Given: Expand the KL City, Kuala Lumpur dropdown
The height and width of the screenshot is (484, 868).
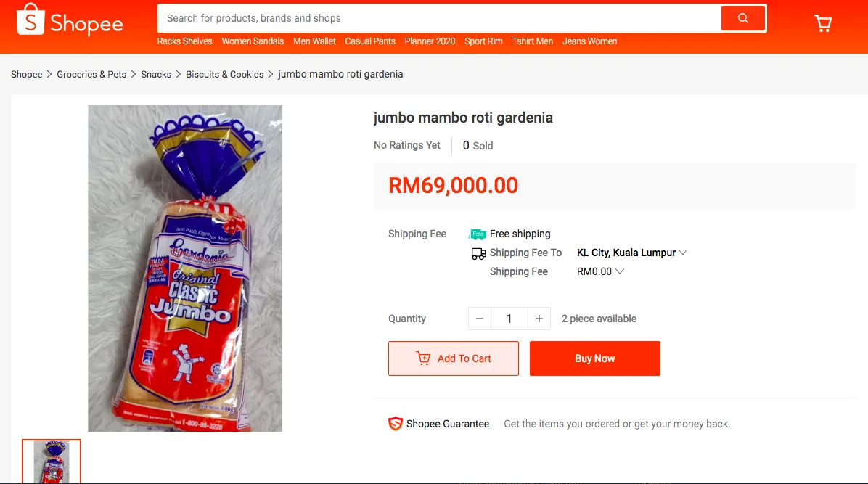Looking at the screenshot, I should (x=631, y=253).
